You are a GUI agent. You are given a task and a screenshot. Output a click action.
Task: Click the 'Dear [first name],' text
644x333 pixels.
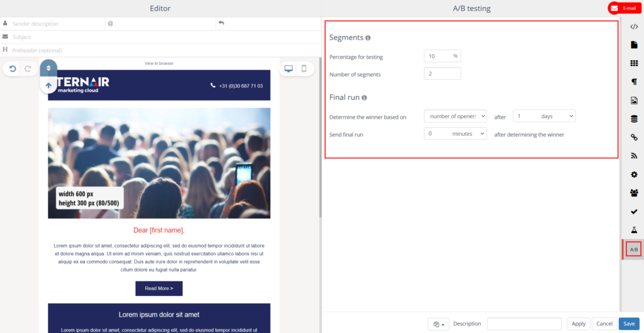159,231
